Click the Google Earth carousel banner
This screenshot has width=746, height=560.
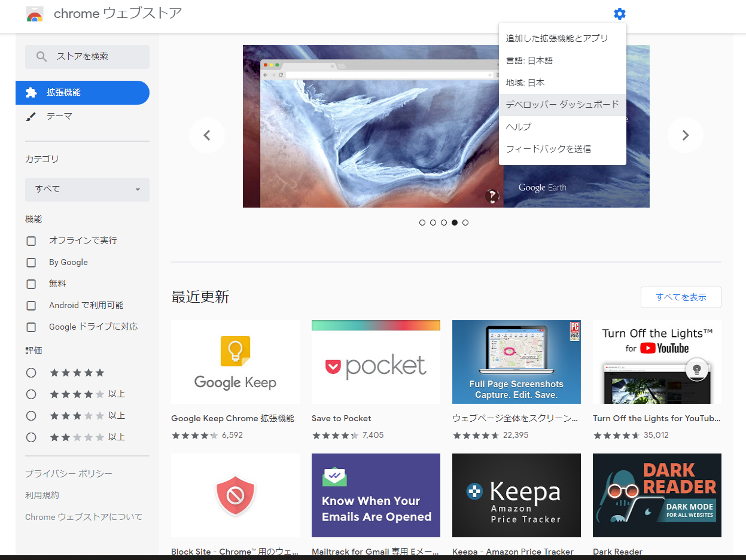point(446,126)
